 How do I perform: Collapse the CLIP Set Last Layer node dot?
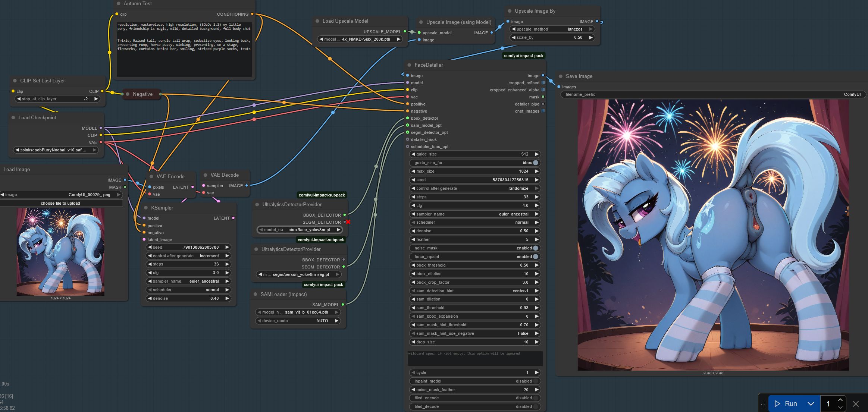pyautogui.click(x=15, y=81)
